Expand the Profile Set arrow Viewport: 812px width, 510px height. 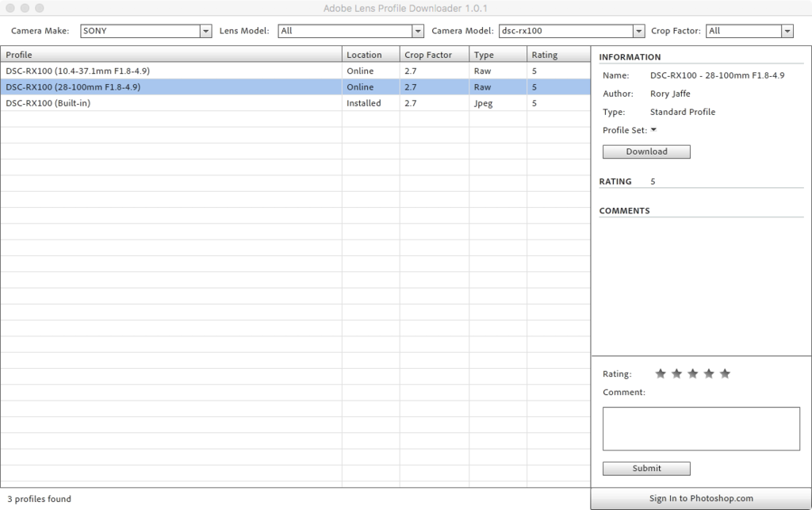[x=653, y=130]
